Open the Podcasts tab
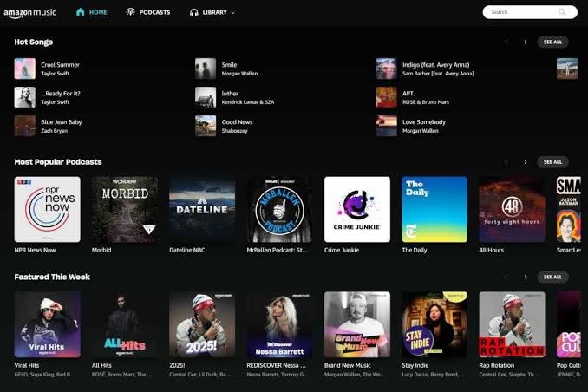 [x=154, y=12]
